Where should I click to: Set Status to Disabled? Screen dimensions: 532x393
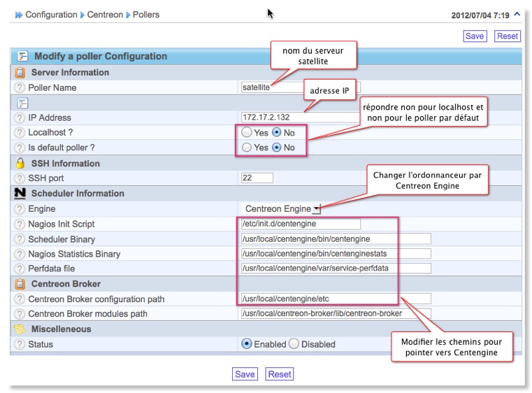294,344
